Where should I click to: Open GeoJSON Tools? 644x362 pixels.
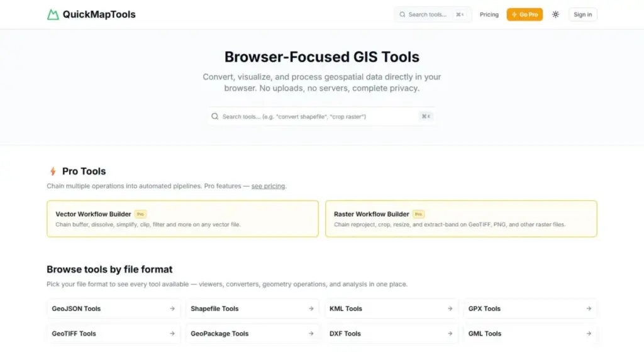click(113, 309)
